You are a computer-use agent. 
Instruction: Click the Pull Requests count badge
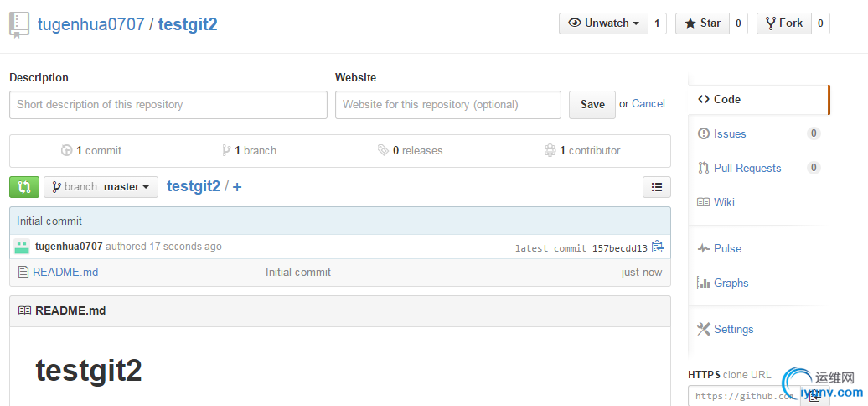[x=814, y=167]
